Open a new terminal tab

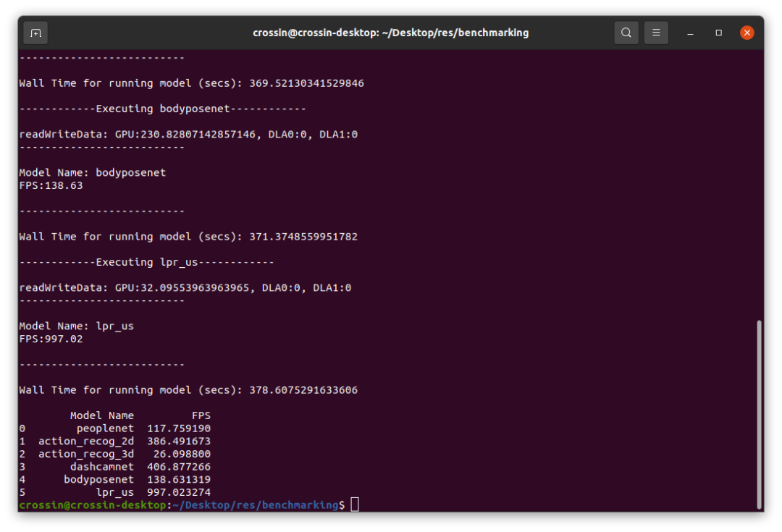pos(35,33)
